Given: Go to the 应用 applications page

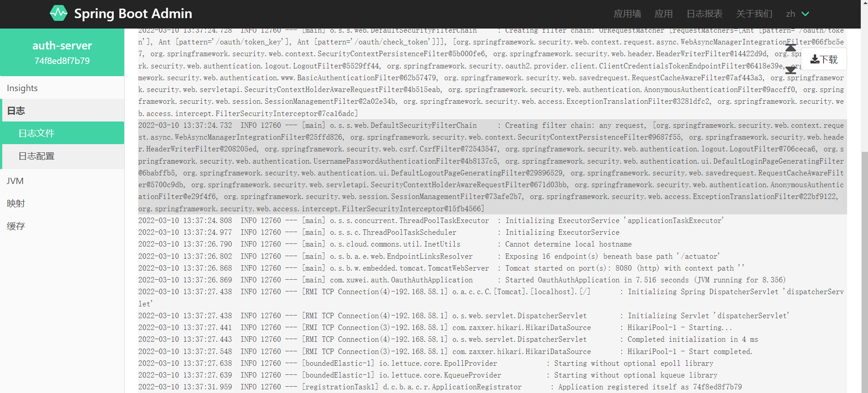Looking at the screenshot, I should pyautogui.click(x=664, y=14).
